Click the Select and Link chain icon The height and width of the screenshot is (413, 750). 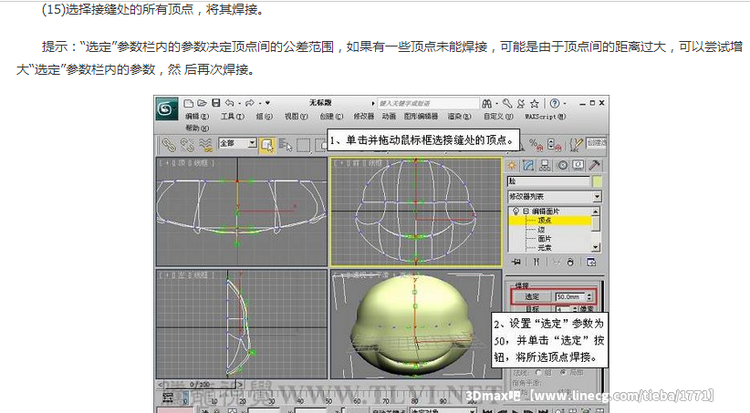(168, 145)
